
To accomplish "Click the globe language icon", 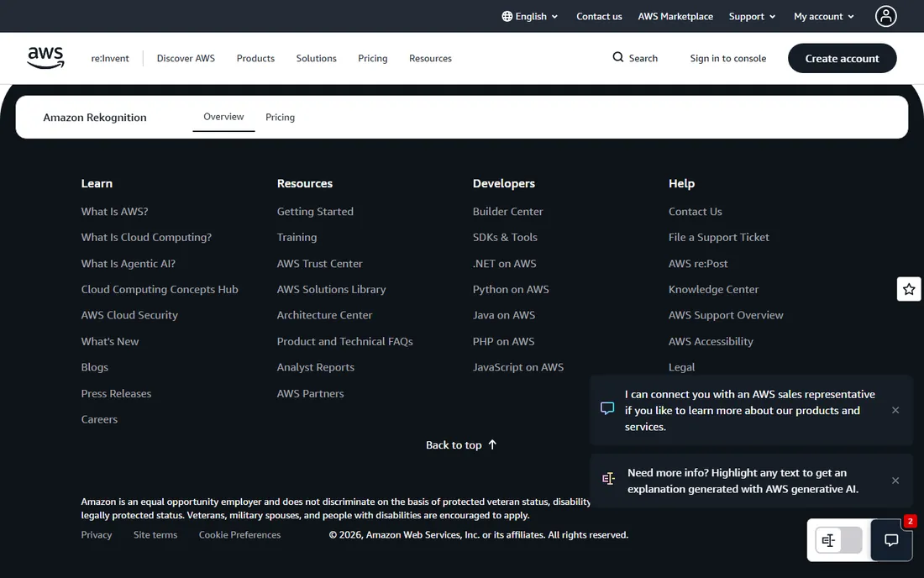I will [x=507, y=17].
